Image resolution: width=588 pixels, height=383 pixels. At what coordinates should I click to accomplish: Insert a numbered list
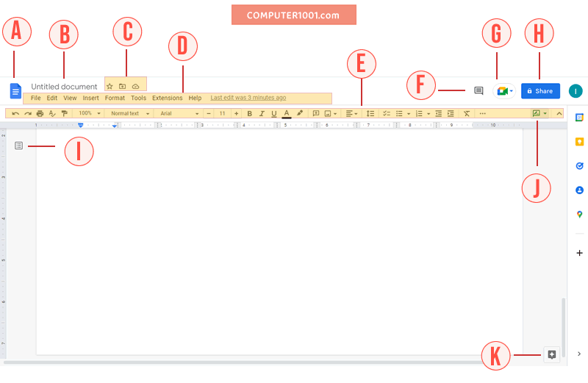click(x=419, y=113)
